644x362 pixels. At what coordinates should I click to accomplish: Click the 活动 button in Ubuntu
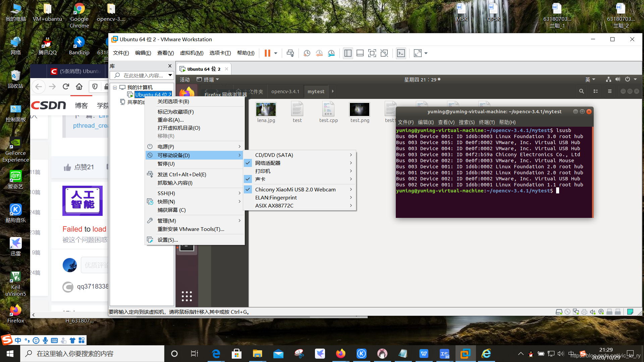[185, 79]
